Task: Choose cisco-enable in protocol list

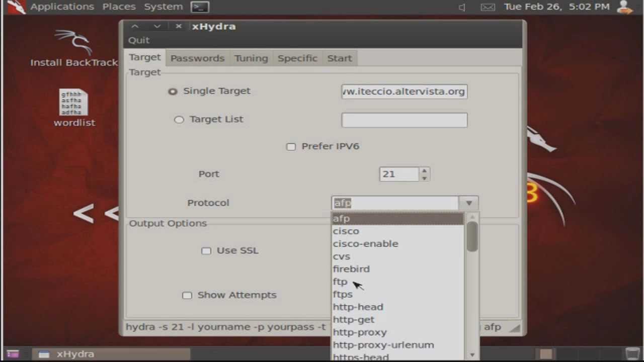Action: (397, 243)
